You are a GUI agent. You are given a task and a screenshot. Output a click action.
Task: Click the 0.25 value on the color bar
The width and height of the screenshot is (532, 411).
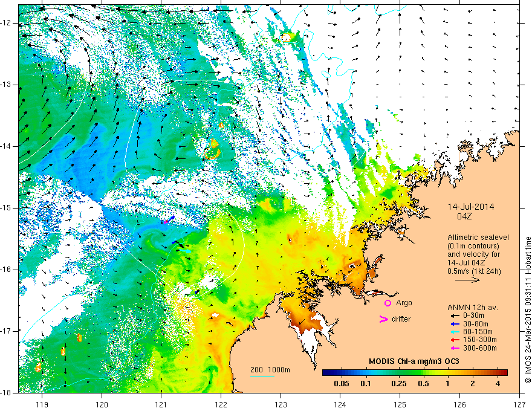(x=398, y=384)
